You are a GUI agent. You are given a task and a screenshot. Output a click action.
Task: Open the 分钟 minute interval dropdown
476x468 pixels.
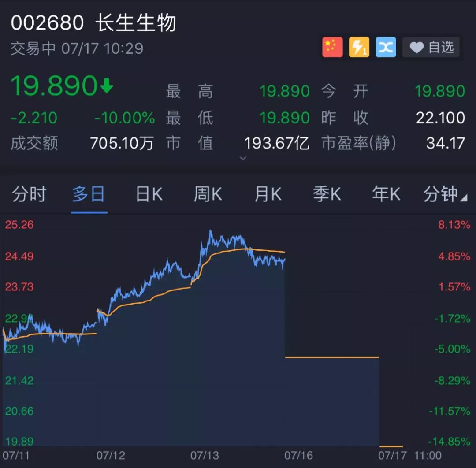coord(445,194)
